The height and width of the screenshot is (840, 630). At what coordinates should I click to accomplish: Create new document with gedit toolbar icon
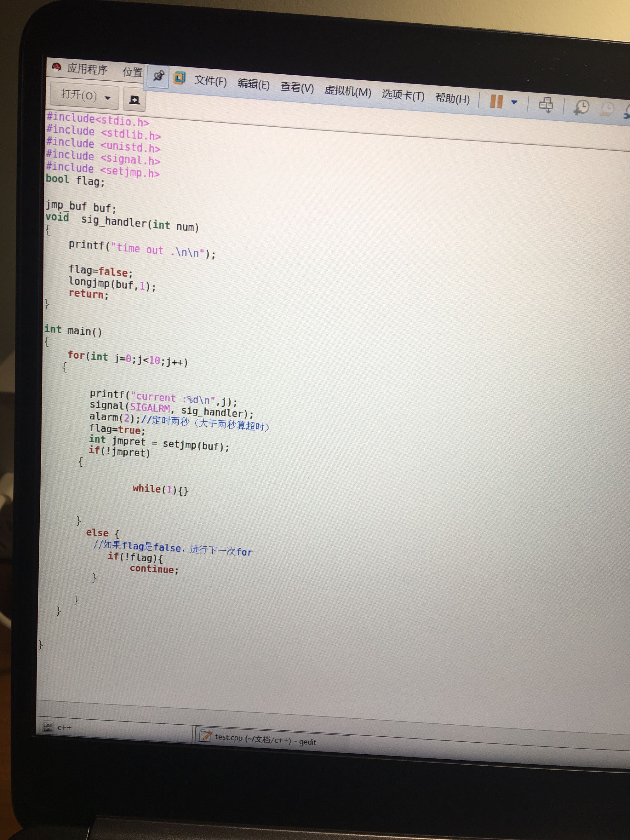click(134, 100)
